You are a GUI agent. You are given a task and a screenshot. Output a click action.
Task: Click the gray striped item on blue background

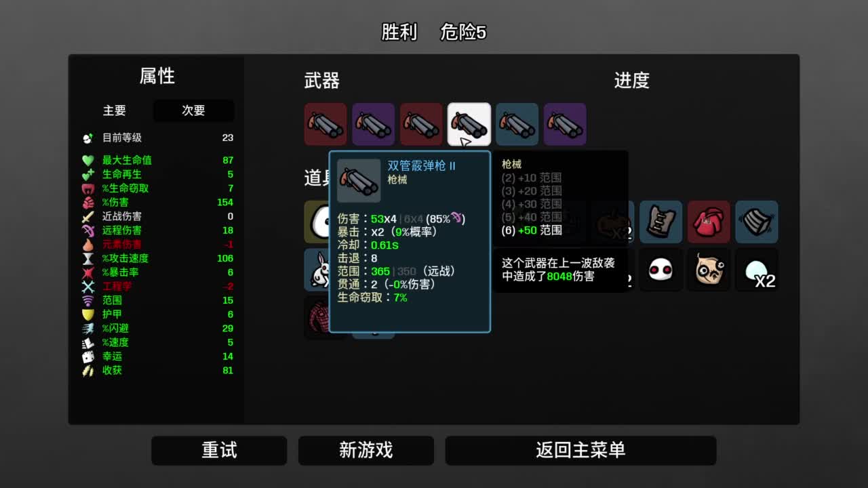757,222
